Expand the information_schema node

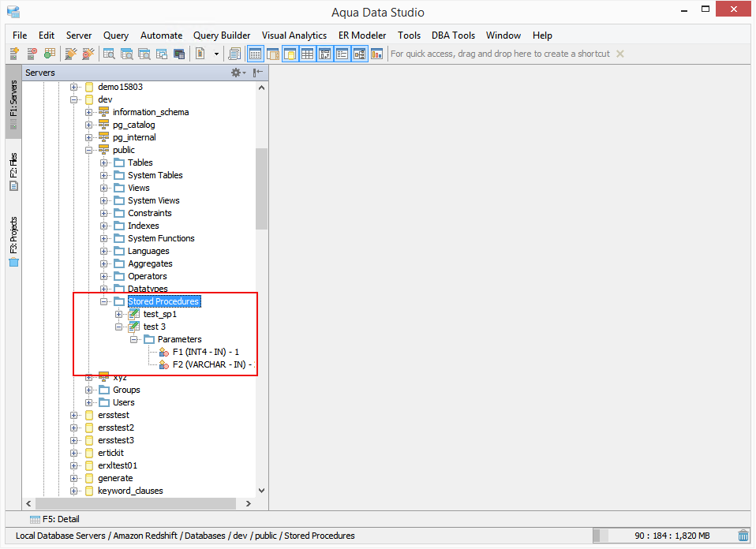point(88,112)
